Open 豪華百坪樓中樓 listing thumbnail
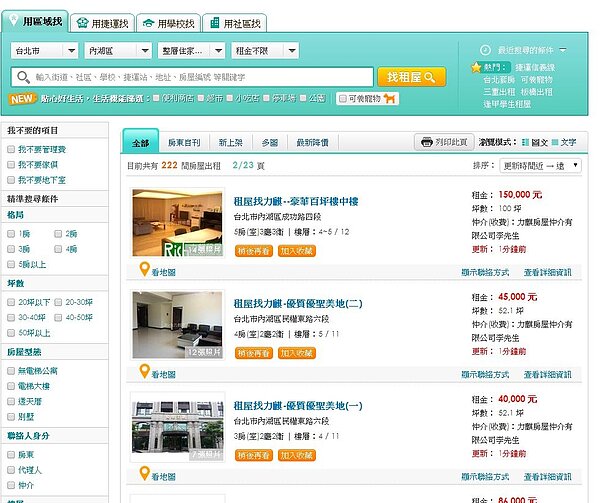600x503 pixels. [x=177, y=223]
